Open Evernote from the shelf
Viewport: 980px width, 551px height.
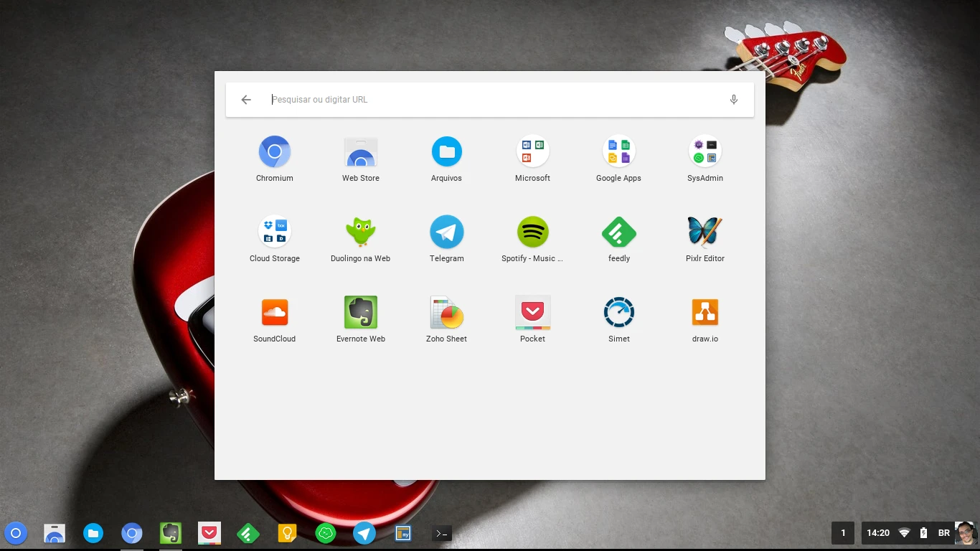tap(171, 533)
